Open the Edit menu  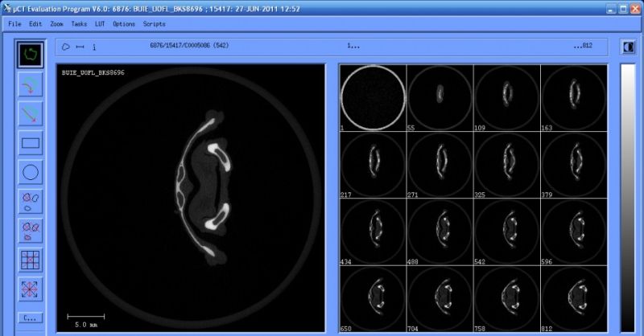(35, 24)
